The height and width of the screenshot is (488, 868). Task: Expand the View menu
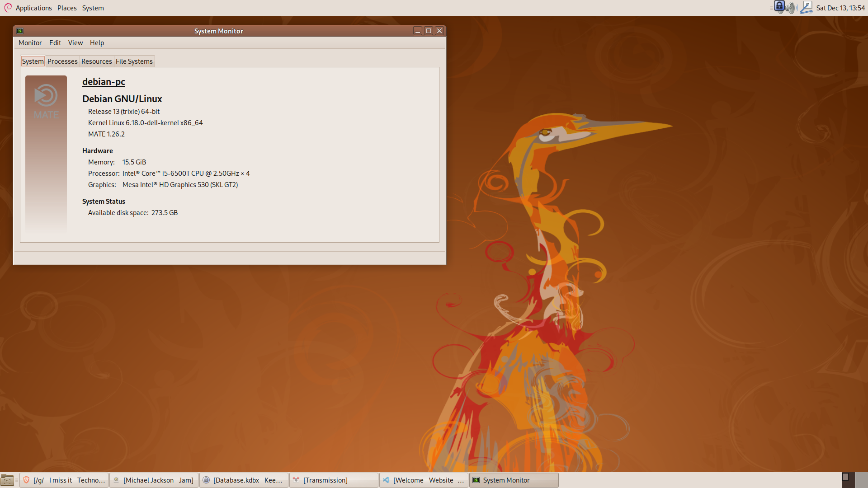coord(75,43)
